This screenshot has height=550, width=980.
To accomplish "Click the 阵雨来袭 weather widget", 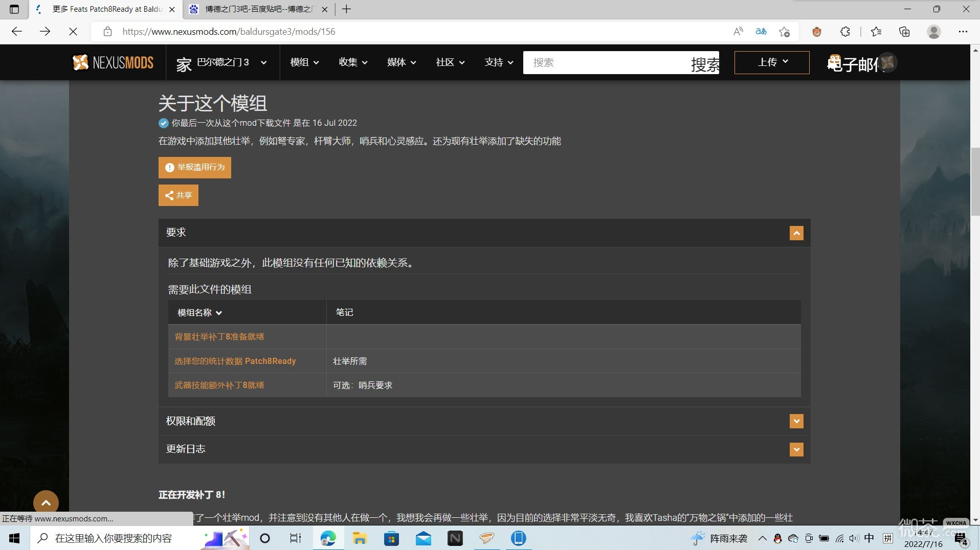I will (x=719, y=538).
